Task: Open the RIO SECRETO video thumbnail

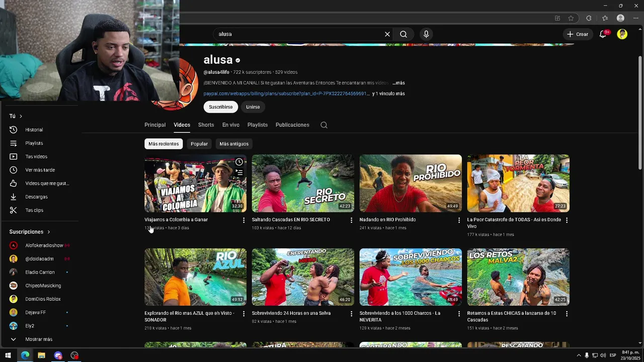Action: click(303, 183)
